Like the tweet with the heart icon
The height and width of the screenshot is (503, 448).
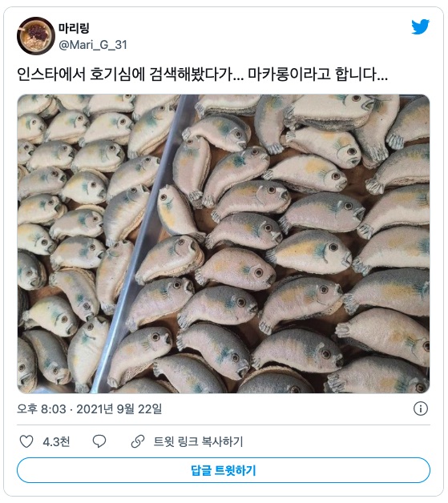coord(26,441)
